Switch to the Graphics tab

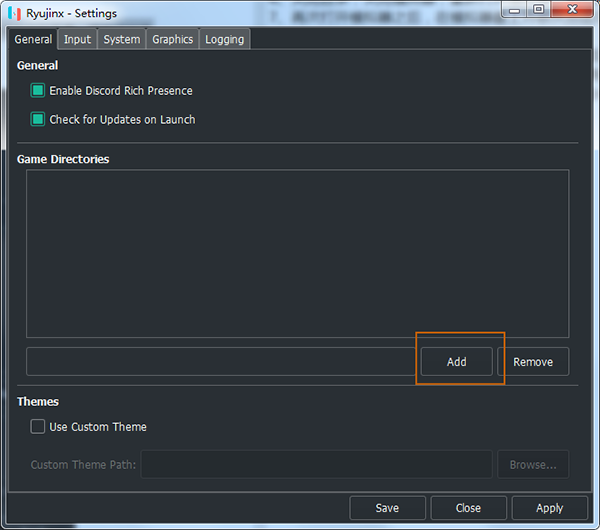coord(173,39)
